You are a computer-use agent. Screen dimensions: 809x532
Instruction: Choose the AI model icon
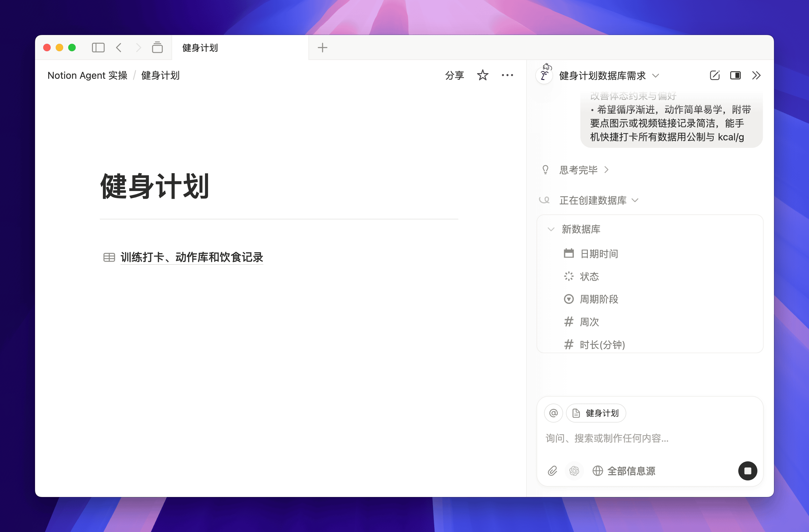574,471
